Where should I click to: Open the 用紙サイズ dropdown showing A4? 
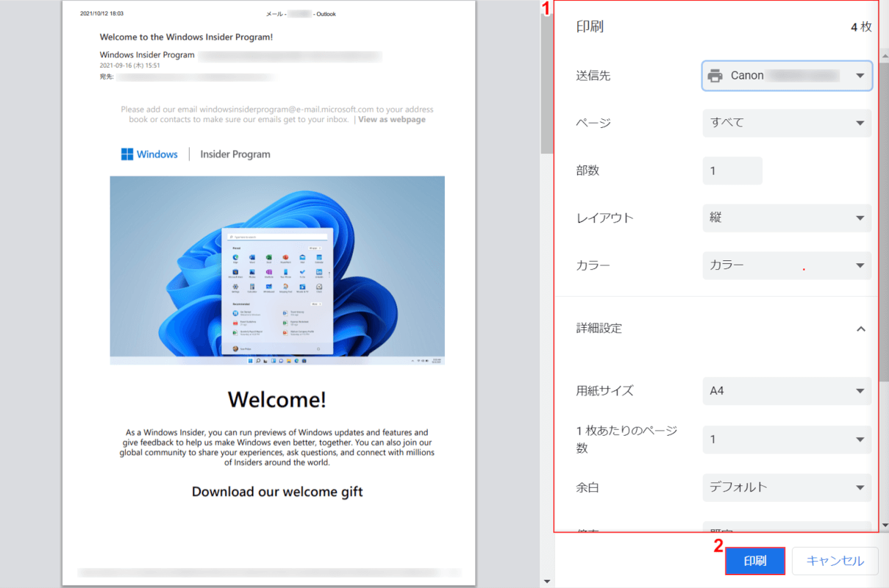tap(787, 391)
